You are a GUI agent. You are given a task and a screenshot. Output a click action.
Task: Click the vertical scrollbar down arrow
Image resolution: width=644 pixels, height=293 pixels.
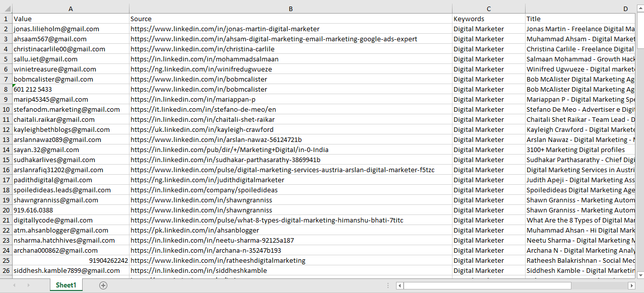pos(639,275)
